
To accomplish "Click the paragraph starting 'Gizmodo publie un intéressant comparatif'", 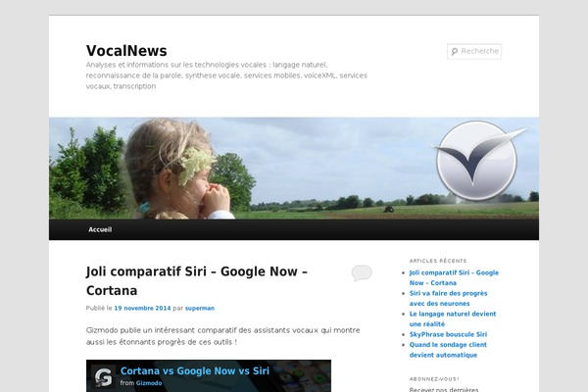I will [x=223, y=336].
